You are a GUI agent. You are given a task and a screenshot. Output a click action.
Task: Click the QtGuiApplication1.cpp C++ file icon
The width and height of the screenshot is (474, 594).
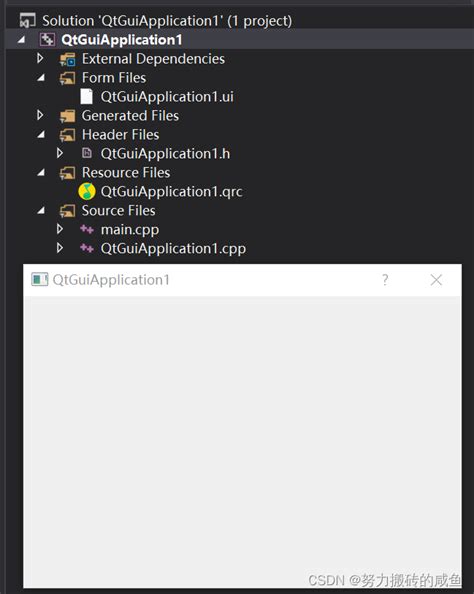[x=87, y=248]
